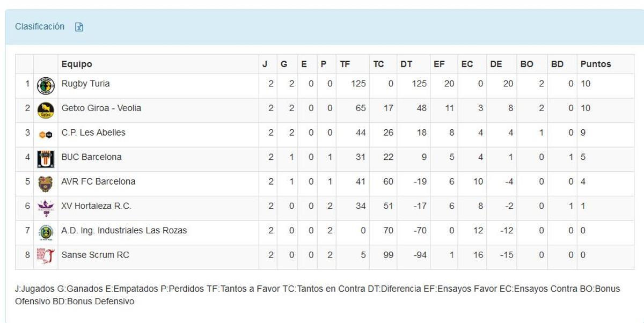This screenshot has height=323, width=644.
Task: Click the Clasificación section title
Action: coord(39,26)
